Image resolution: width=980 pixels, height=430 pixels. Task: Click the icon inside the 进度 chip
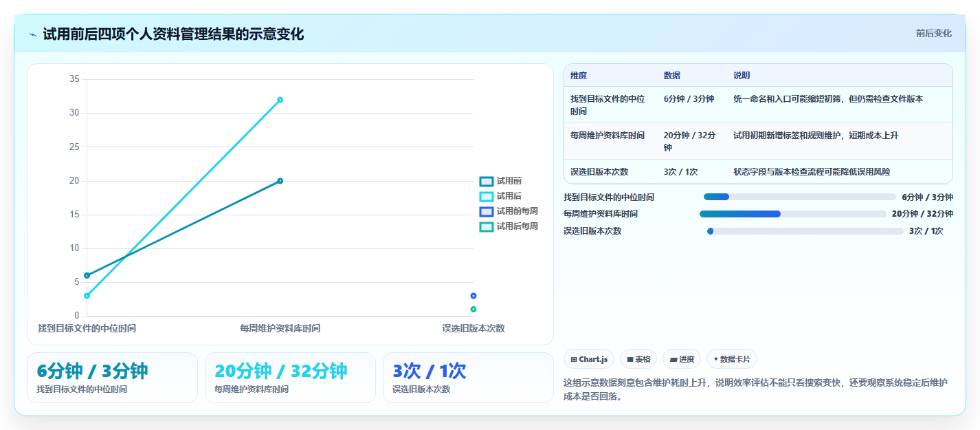pos(673,359)
